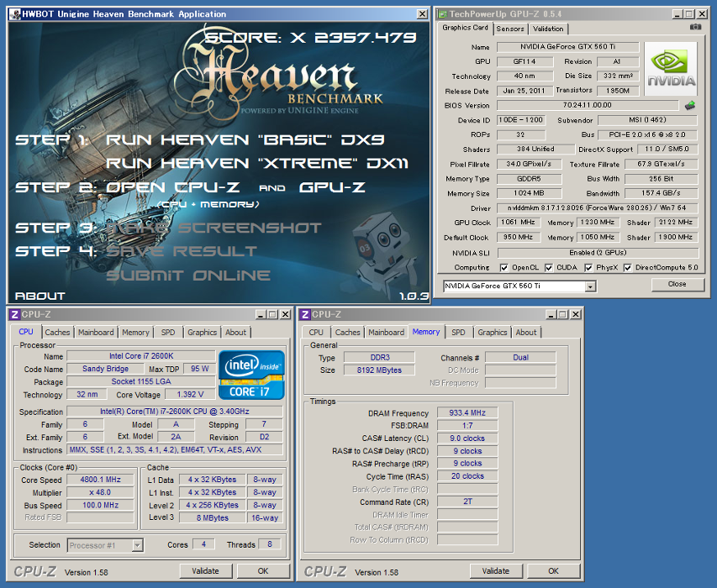
Task: Open Graphics tab in left CPU-Z window
Action: click(202, 333)
